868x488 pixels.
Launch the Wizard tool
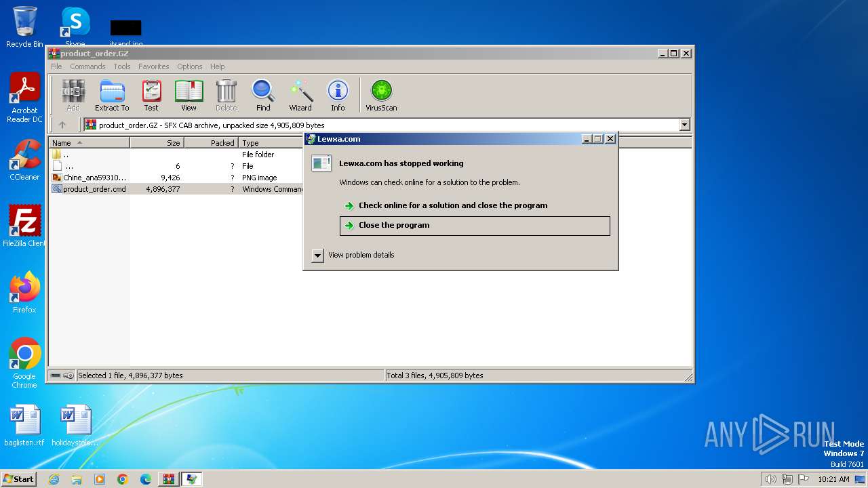(x=300, y=95)
